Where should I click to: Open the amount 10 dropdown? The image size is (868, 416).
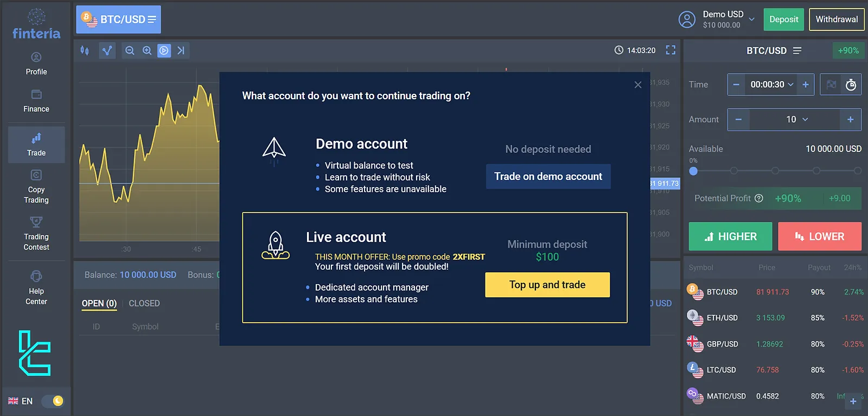point(797,119)
